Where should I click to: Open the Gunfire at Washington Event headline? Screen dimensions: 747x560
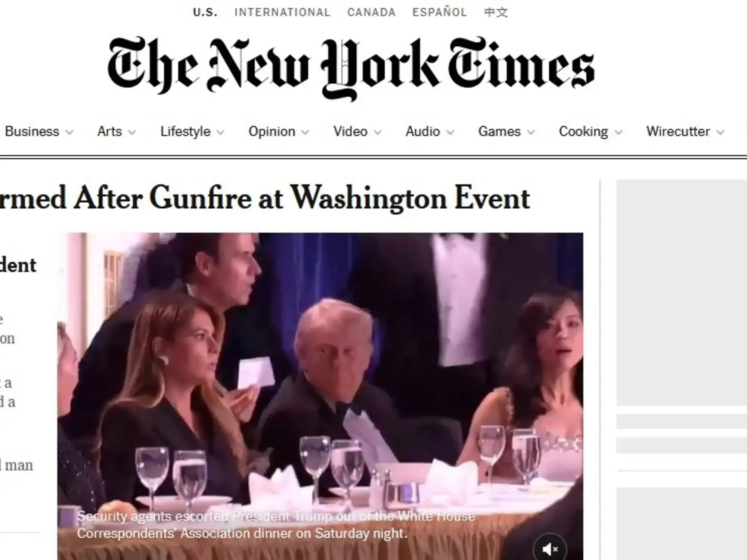(x=265, y=198)
